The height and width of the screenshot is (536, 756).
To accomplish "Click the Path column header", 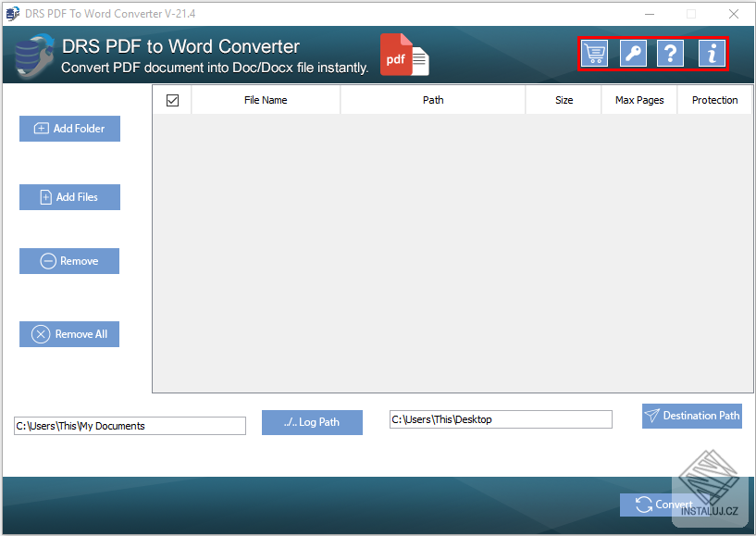I will [433, 100].
